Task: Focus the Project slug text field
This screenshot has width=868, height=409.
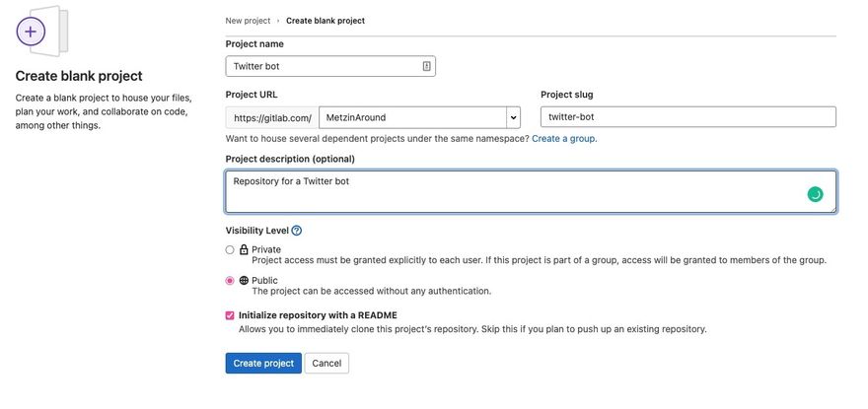Action: (x=687, y=117)
